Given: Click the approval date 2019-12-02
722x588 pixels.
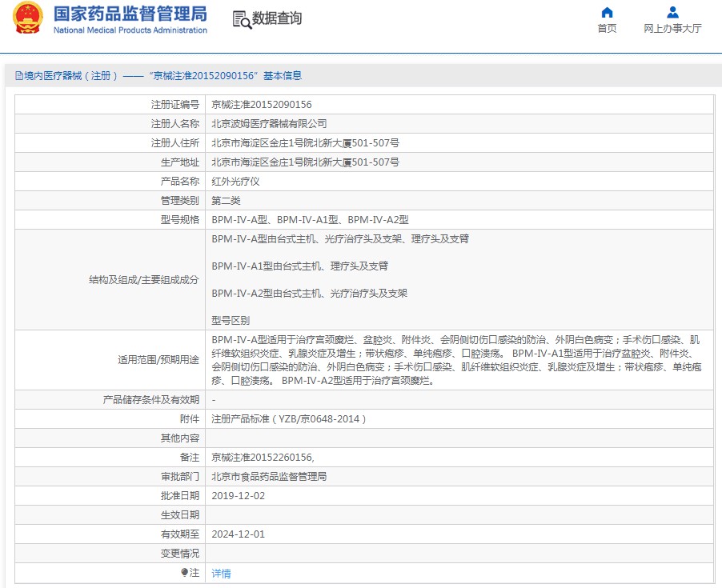Looking at the screenshot, I should [238, 496].
